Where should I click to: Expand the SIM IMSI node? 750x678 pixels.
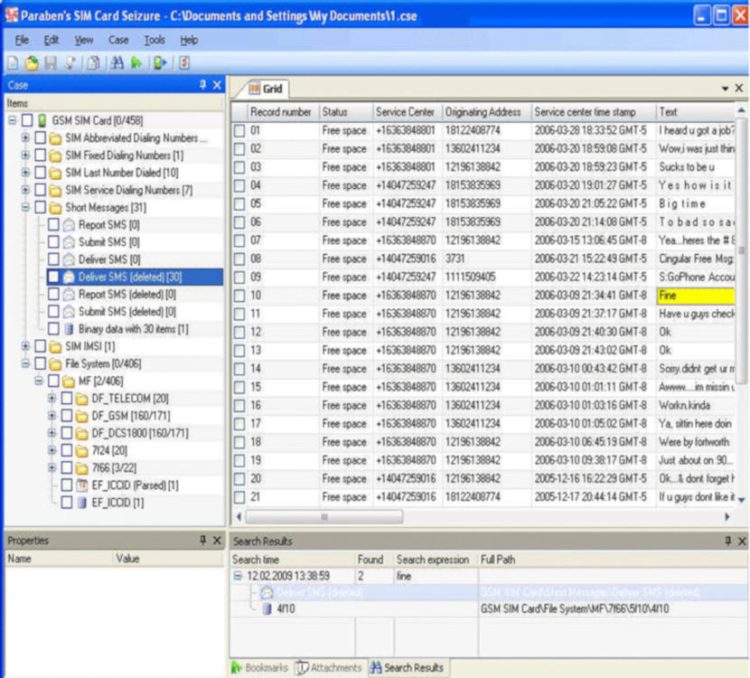[25, 346]
